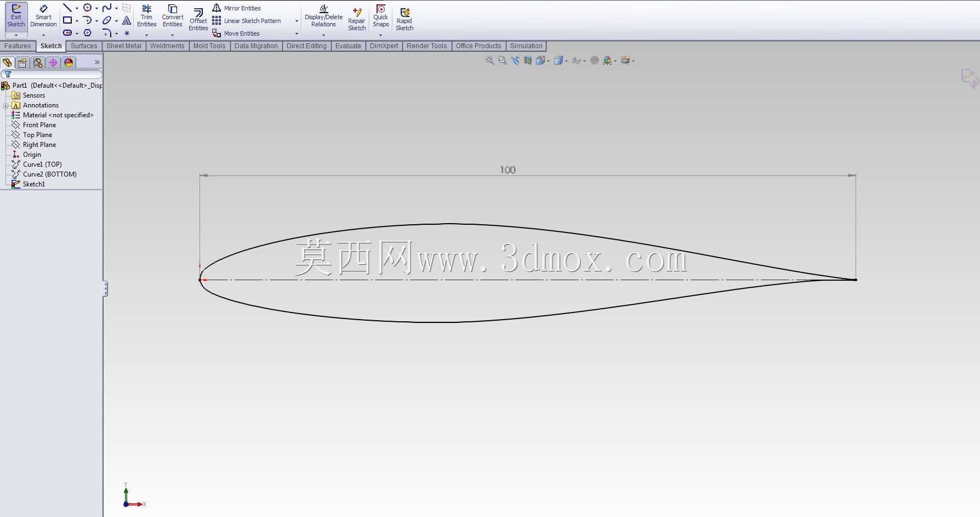
Task: Open the Simulation tab
Action: [x=526, y=46]
